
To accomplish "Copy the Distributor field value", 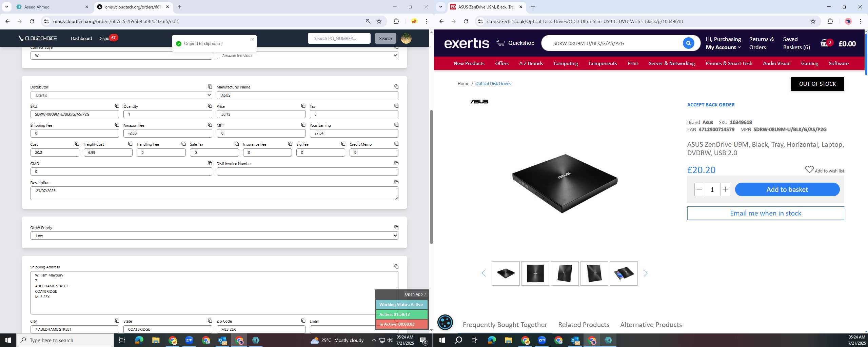I will click(210, 87).
